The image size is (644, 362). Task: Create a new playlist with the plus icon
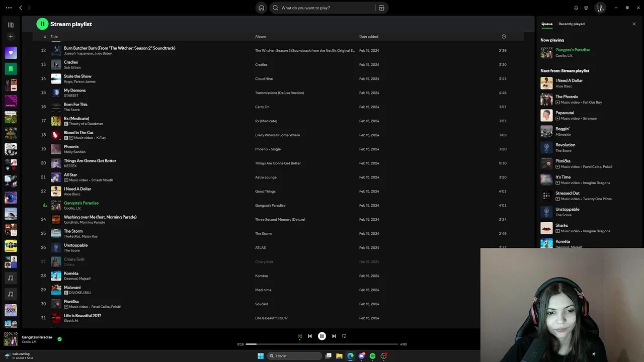point(11,37)
